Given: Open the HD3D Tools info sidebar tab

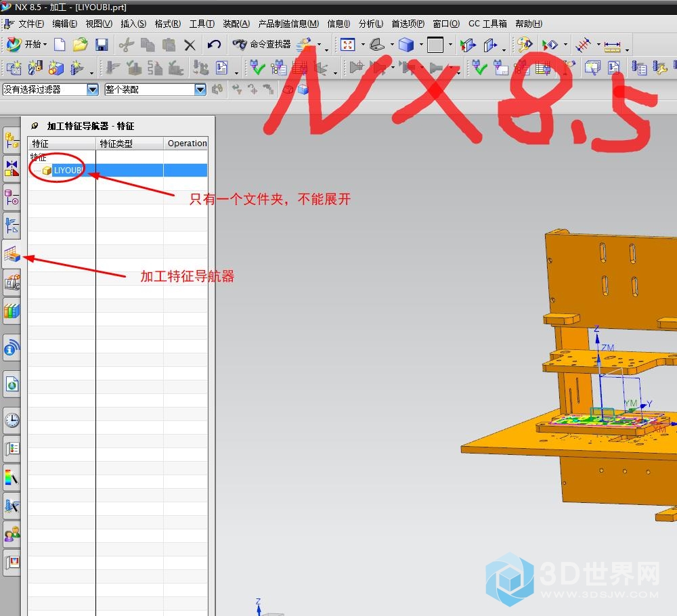Looking at the screenshot, I should (x=12, y=348).
